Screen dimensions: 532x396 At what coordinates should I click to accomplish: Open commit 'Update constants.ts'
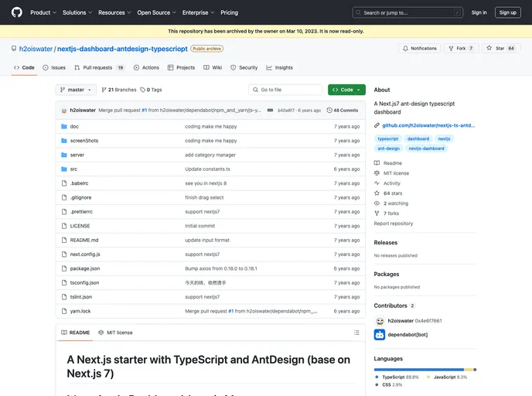point(207,169)
